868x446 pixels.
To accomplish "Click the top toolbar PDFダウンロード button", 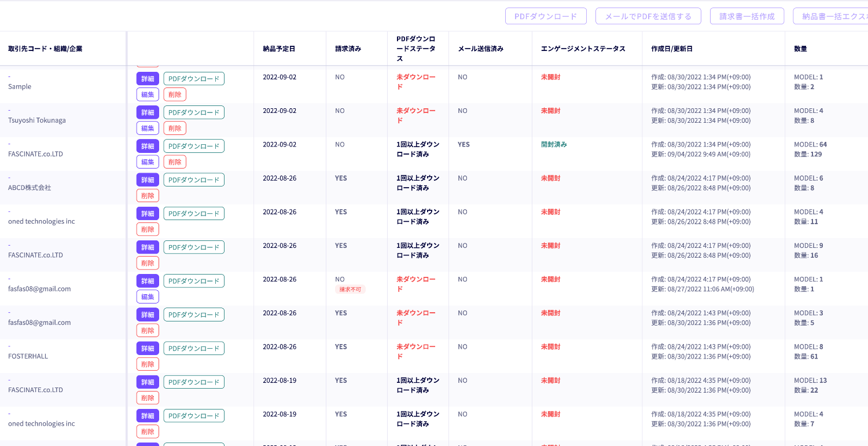I will 546,16.
